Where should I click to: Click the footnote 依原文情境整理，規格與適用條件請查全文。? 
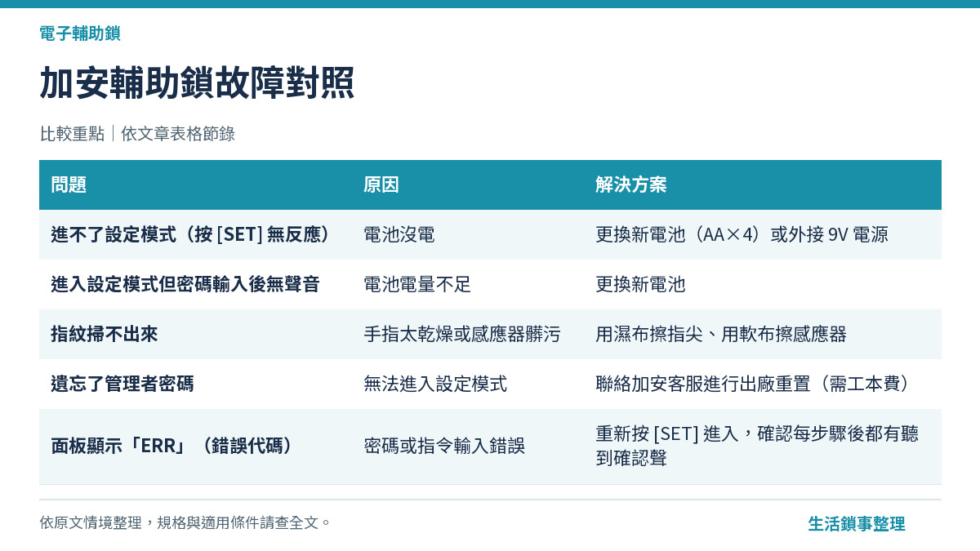[x=186, y=522]
